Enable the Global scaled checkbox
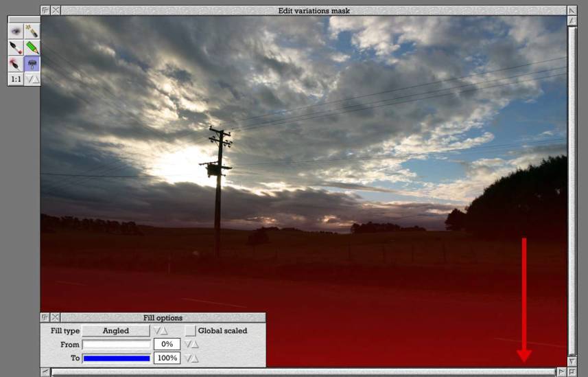The image size is (588, 377). coord(190,331)
